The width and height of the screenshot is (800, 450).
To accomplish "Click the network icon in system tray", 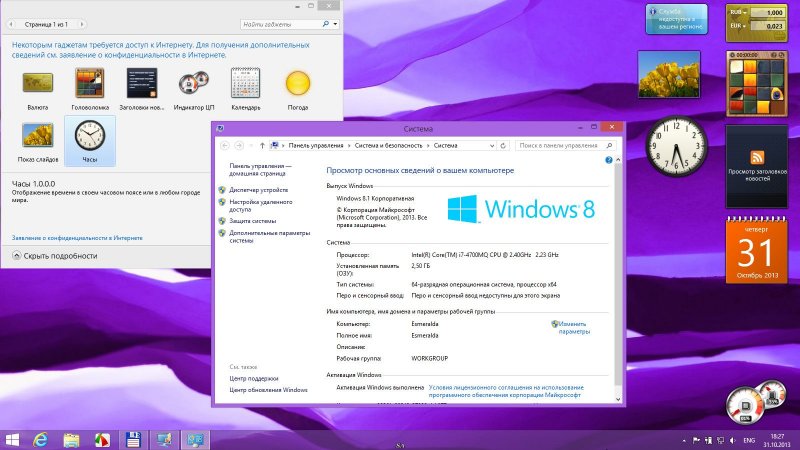I will click(720, 440).
